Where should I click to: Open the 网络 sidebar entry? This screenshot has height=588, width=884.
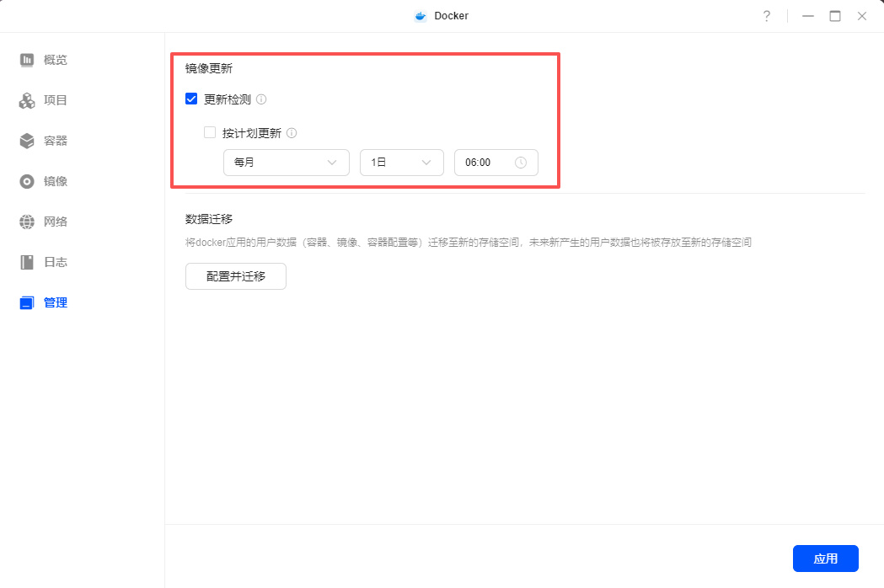pyautogui.click(x=56, y=222)
